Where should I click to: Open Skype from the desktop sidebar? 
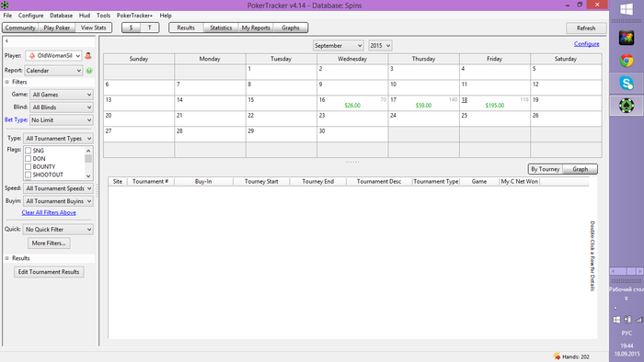[627, 84]
